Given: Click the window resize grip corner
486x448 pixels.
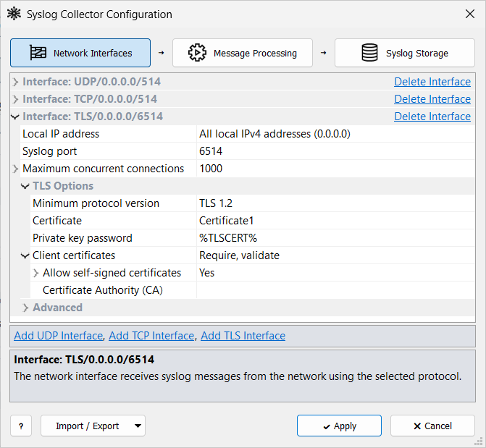Looking at the screenshot, I should 479,441.
